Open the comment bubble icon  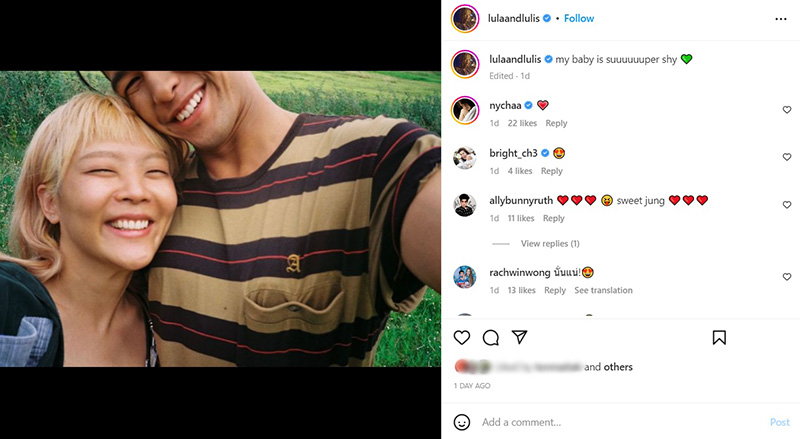click(x=491, y=338)
